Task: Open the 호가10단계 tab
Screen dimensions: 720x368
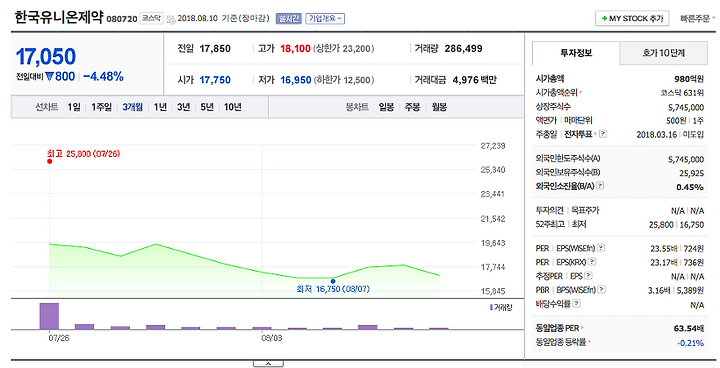Action: point(664,53)
